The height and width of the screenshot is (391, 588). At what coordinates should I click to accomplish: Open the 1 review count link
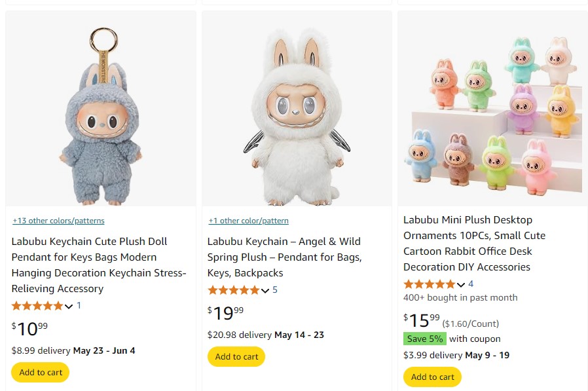[79, 305]
